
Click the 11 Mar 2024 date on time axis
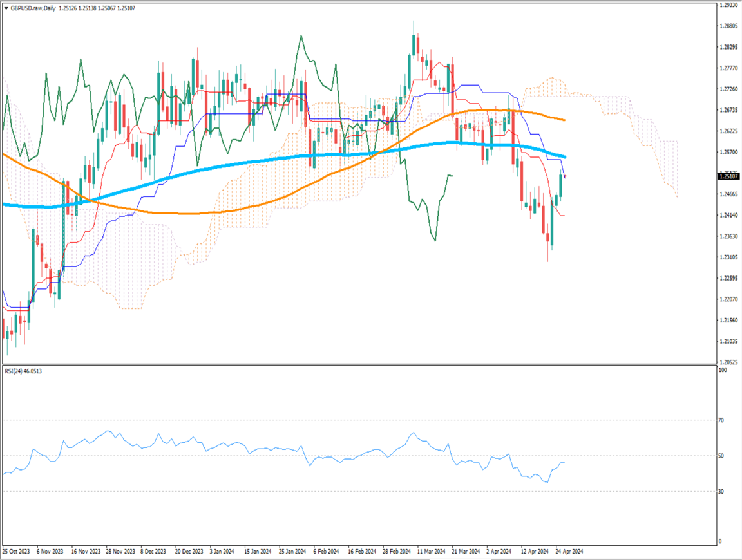pos(431,552)
